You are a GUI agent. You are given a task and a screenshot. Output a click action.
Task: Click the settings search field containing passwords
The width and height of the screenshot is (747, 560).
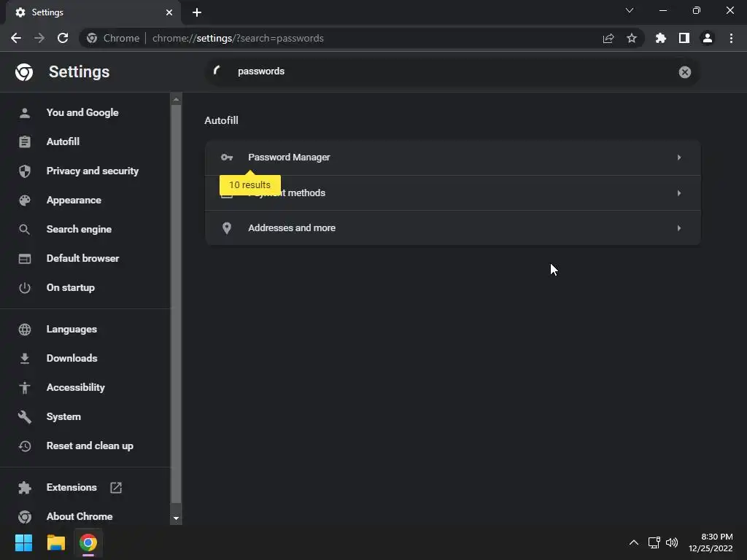coord(452,71)
